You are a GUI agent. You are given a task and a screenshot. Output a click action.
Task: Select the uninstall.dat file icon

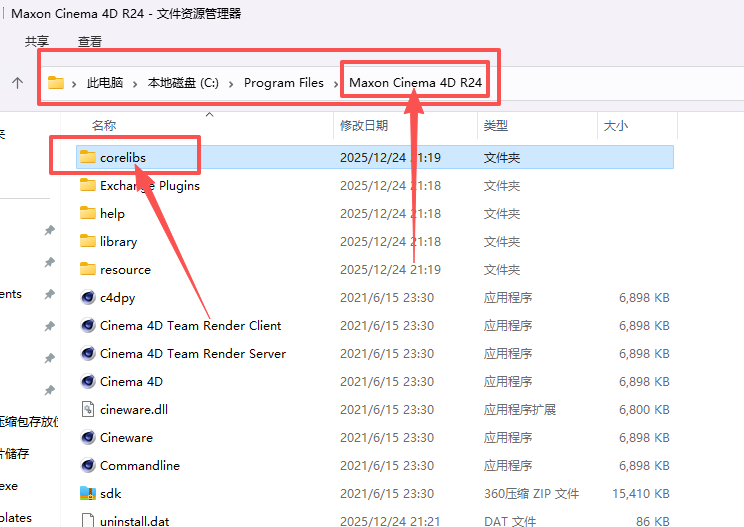[88, 520]
